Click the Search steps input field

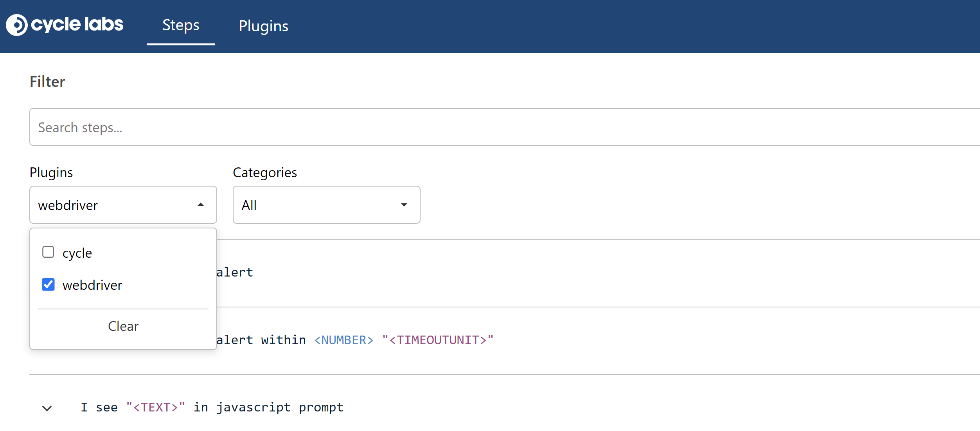505,127
